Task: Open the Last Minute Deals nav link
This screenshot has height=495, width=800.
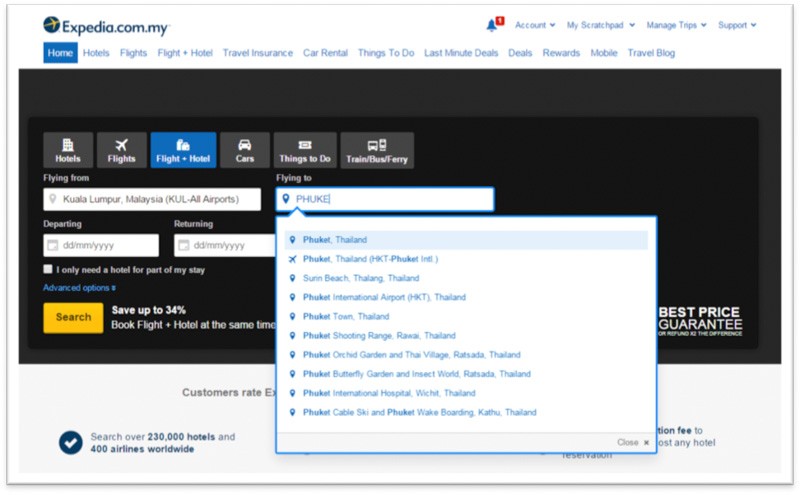Action: [x=461, y=53]
